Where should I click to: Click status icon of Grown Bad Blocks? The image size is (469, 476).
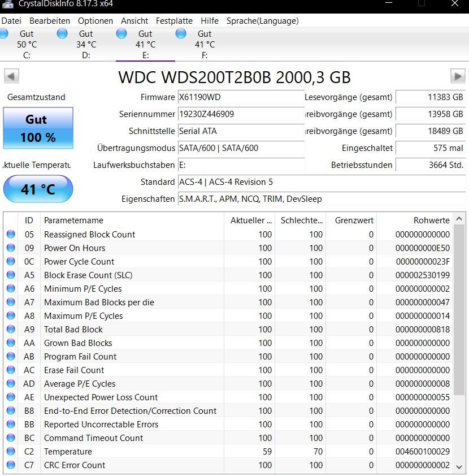(x=11, y=343)
